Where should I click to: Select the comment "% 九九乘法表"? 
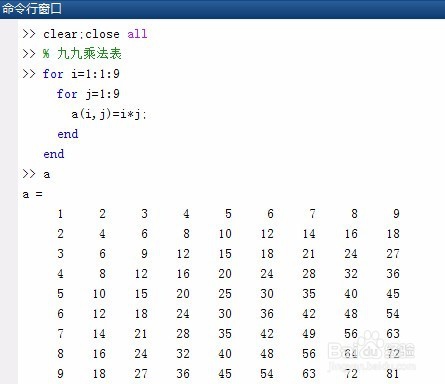(x=82, y=54)
